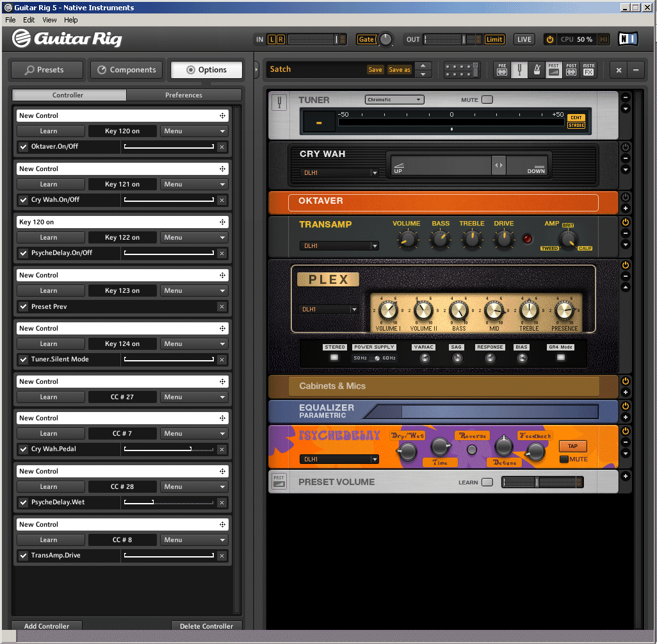Uncheck the Oktaver.On/Off assignment
This screenshot has height=644, width=657.
tap(24, 147)
